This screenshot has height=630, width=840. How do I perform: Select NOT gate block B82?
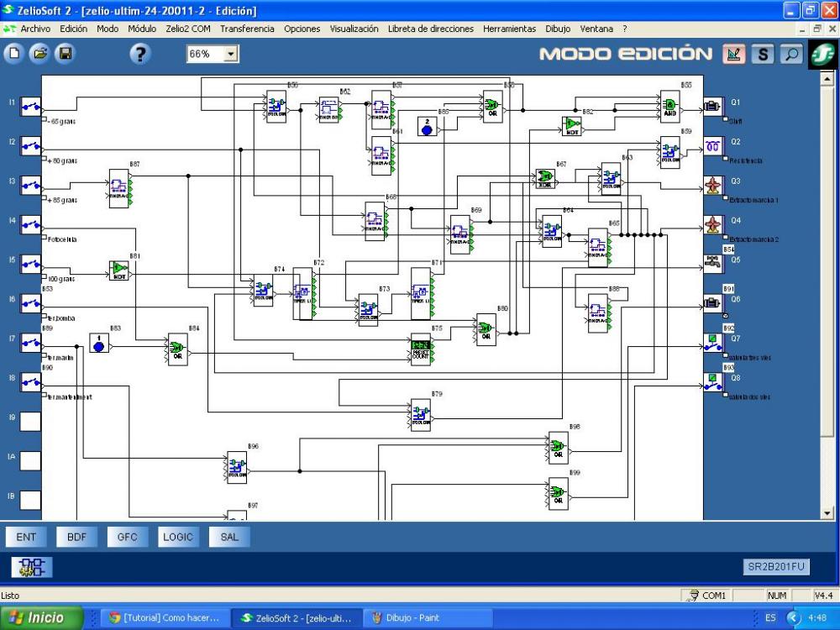(571, 126)
